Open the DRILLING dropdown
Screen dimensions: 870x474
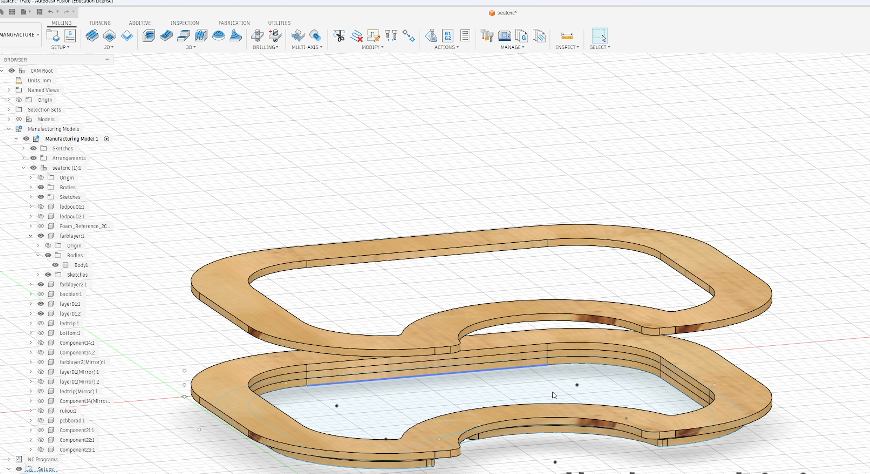265,47
